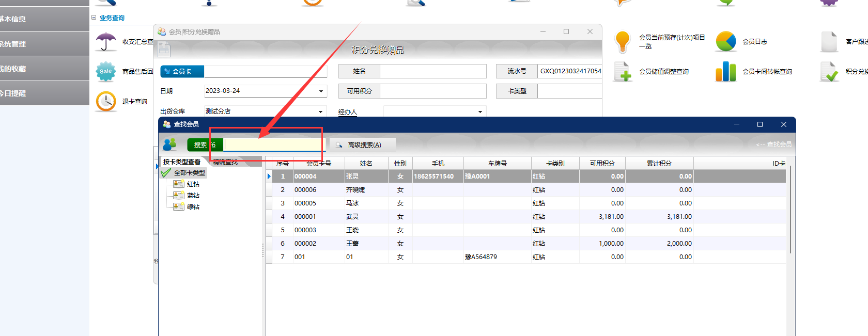Viewport: 868px width, 336px height.
Task: Click the 高级搜索(A) button
Action: (363, 145)
